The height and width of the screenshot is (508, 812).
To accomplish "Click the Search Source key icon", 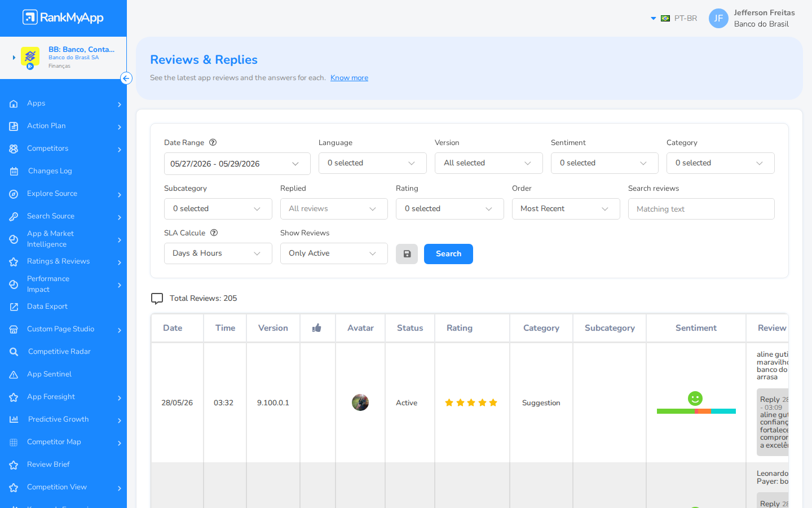I will (x=14, y=217).
